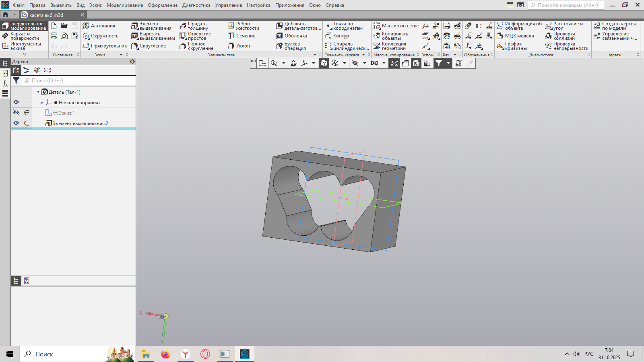
Task: Collapse the Деталь (Тел-1) tree node
Action: (x=38, y=92)
